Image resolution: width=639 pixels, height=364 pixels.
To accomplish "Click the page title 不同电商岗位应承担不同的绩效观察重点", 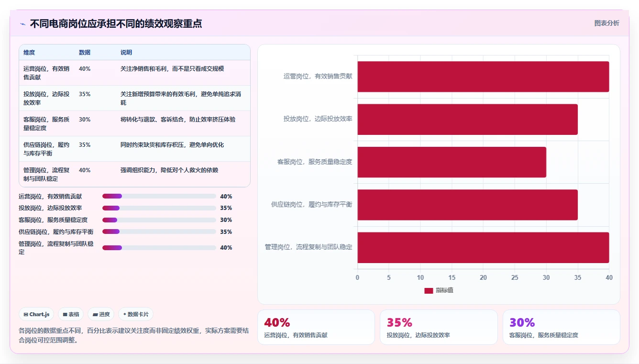I will (116, 23).
